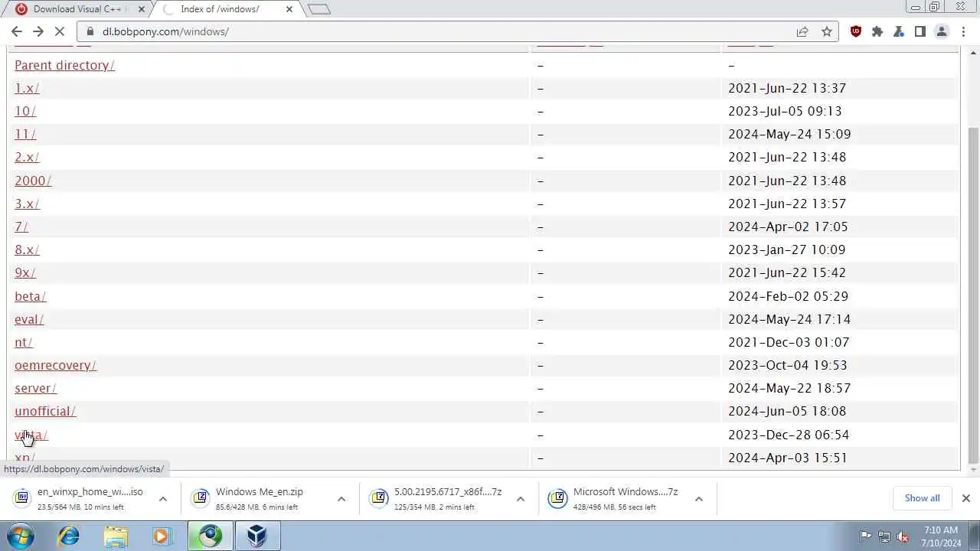Open the eval/ folder link
Screen dimensions: 980x551
coord(29,319)
